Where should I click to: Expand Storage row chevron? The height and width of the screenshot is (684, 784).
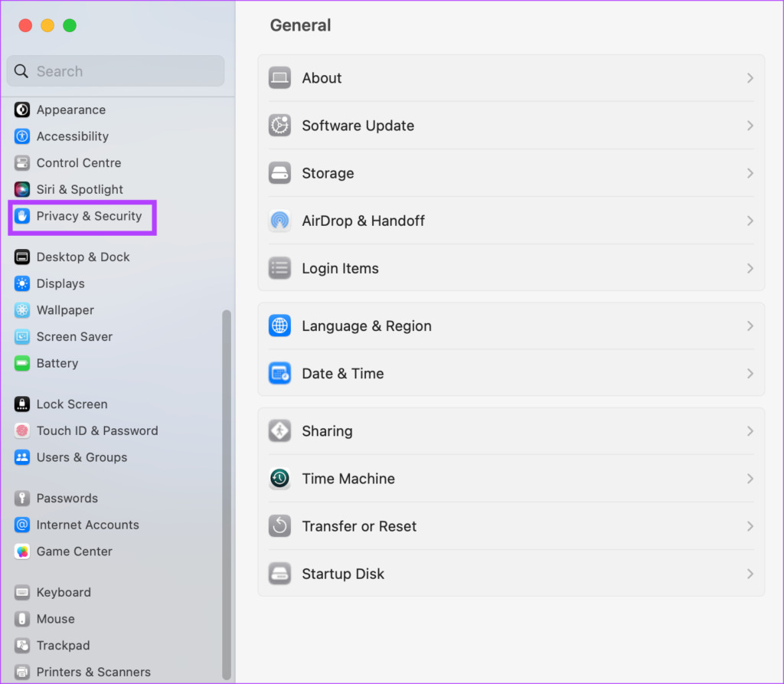click(750, 173)
